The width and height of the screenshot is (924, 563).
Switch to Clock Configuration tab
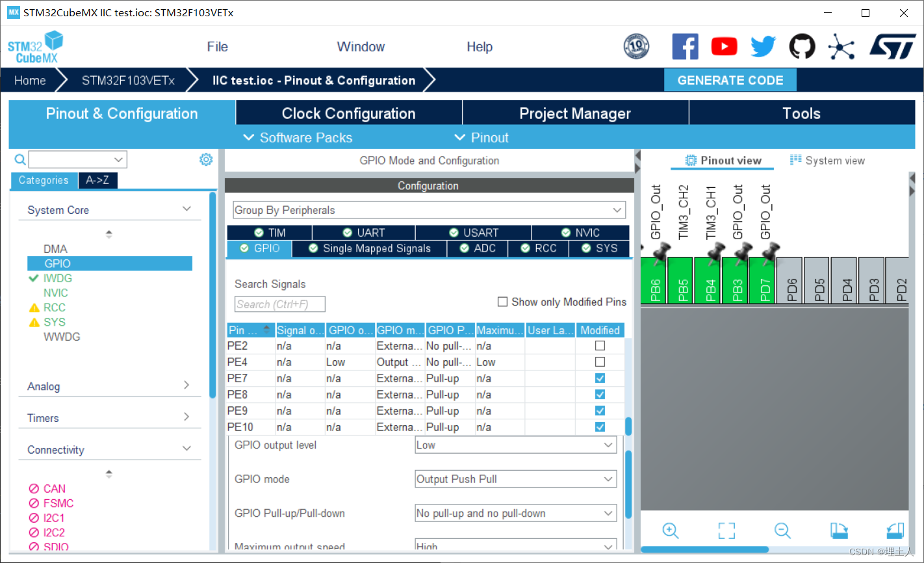point(349,113)
